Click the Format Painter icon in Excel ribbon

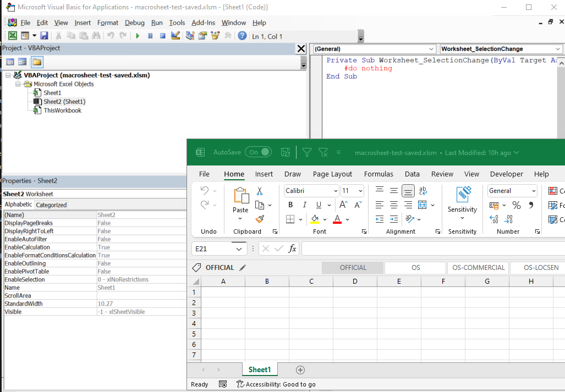pos(260,219)
